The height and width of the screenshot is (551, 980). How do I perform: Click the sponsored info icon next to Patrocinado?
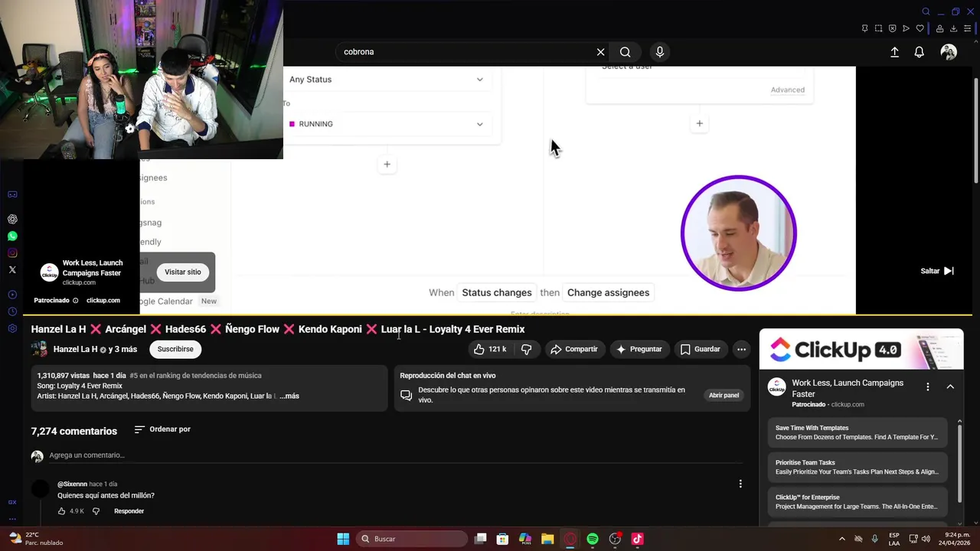click(75, 301)
